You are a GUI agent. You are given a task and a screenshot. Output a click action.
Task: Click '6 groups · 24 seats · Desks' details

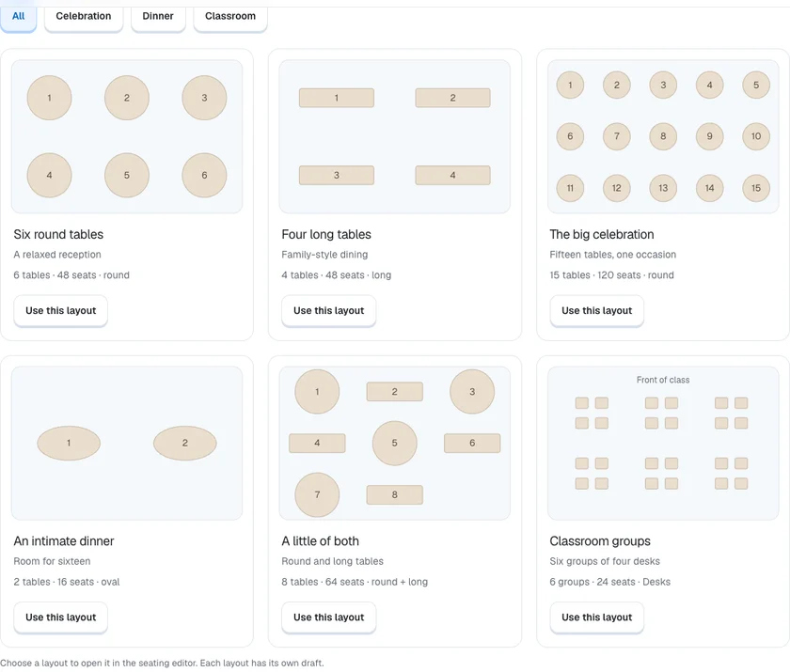610,582
